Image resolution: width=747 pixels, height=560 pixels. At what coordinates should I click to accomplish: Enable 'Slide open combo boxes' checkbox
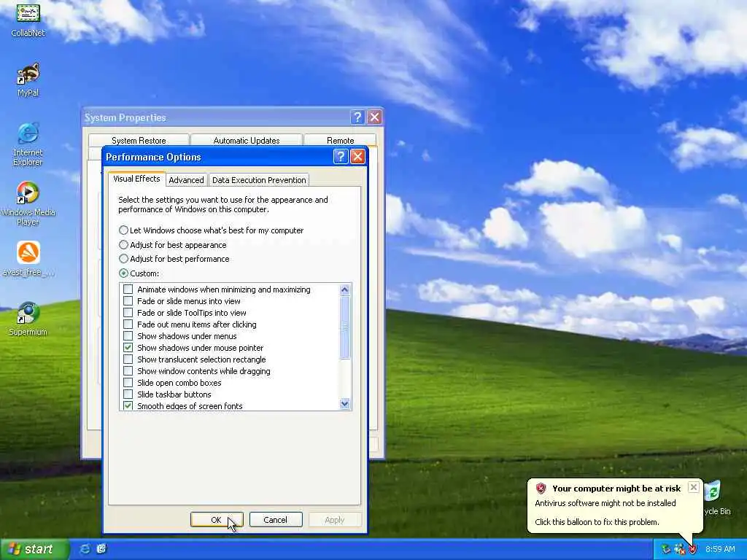click(128, 383)
